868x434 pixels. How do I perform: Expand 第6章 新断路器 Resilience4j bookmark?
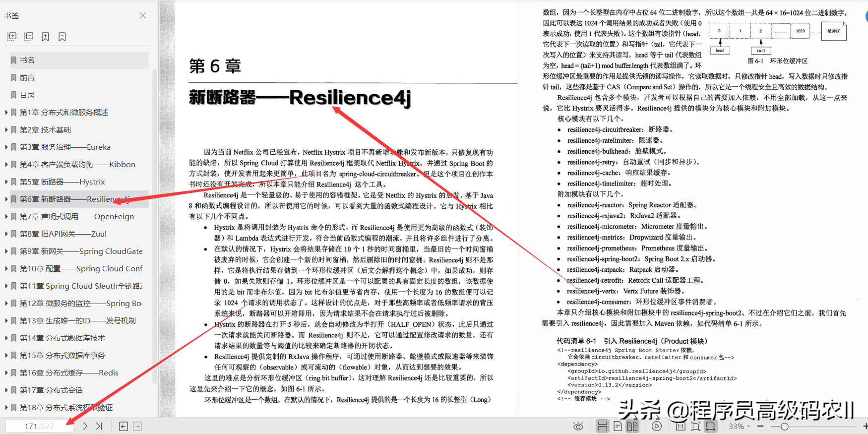6,199
